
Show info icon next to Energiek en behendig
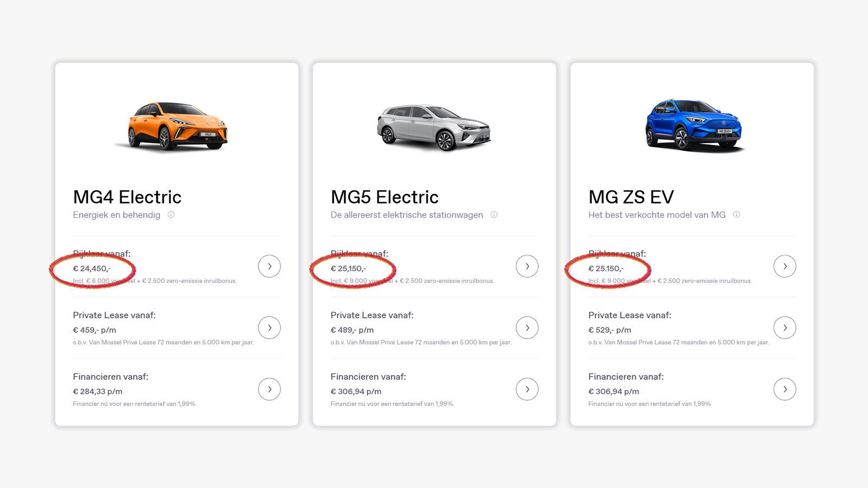(171, 215)
